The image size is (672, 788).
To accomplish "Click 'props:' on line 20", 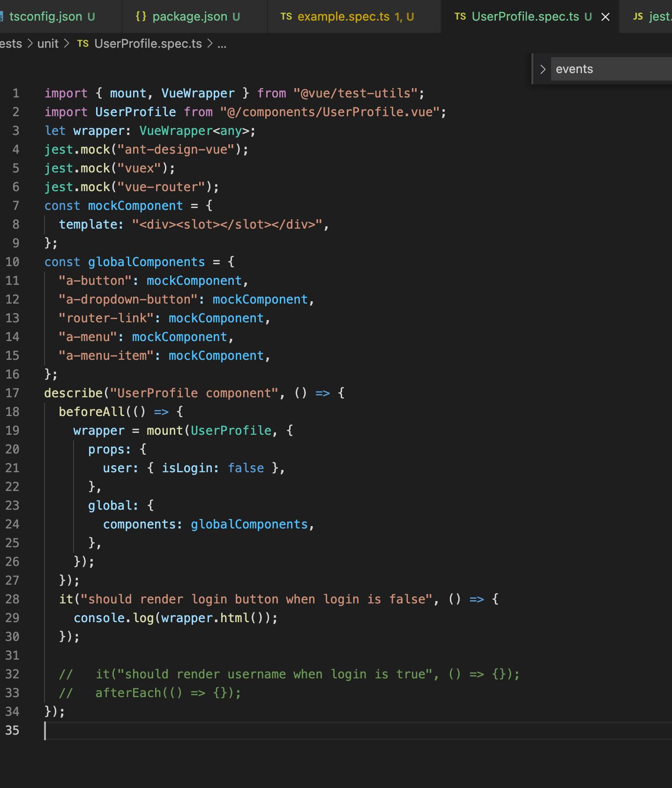I will pyautogui.click(x=110, y=449).
